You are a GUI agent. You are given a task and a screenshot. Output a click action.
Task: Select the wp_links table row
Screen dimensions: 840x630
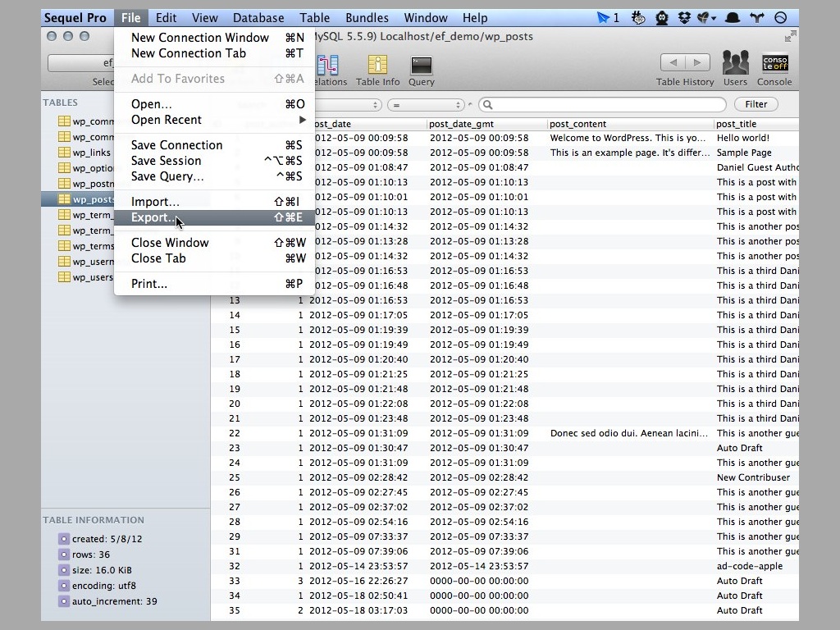pyautogui.click(x=78, y=152)
